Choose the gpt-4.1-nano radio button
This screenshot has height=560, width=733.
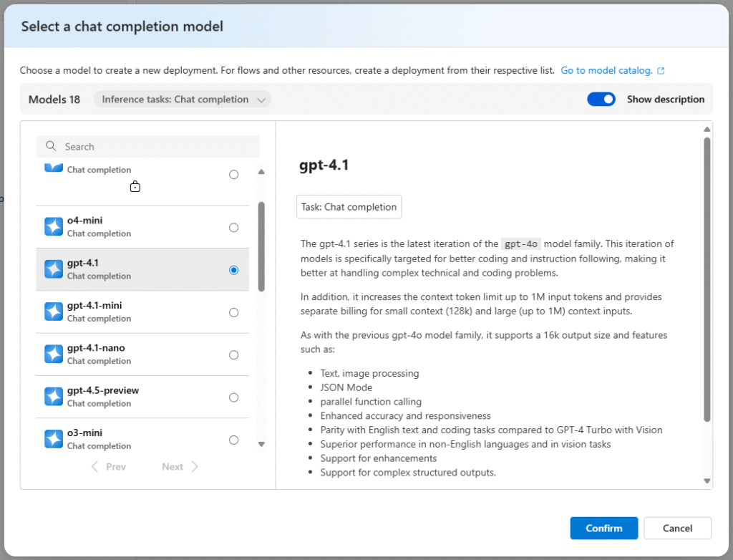point(233,355)
